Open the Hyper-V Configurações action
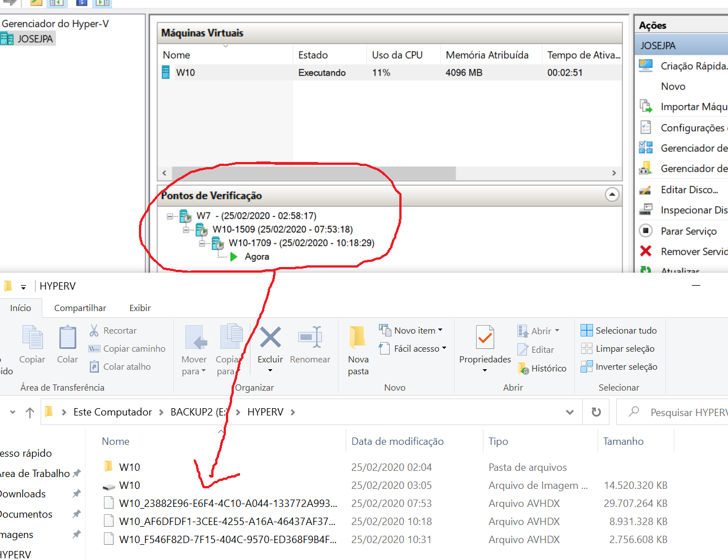The image size is (728, 560). point(683,128)
